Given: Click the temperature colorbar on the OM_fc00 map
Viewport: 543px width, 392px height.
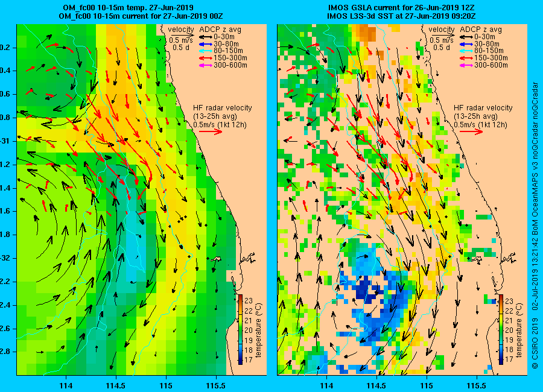Looking at the screenshot, I should (x=240, y=329).
